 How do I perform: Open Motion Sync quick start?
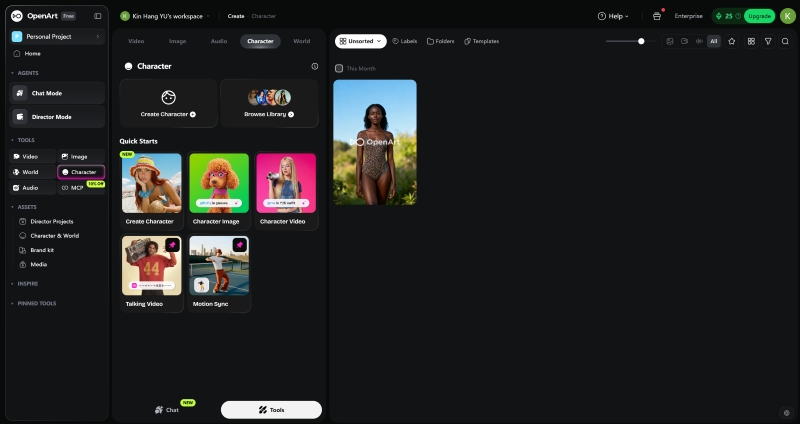click(219, 273)
